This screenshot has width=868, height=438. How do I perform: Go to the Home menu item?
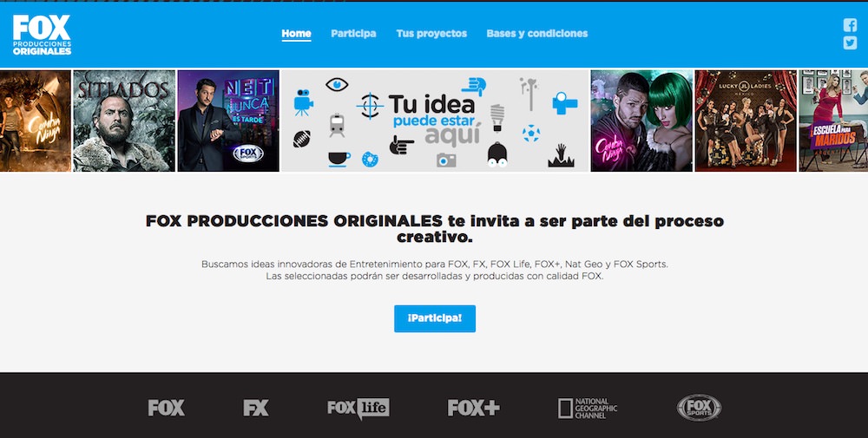coord(296,34)
